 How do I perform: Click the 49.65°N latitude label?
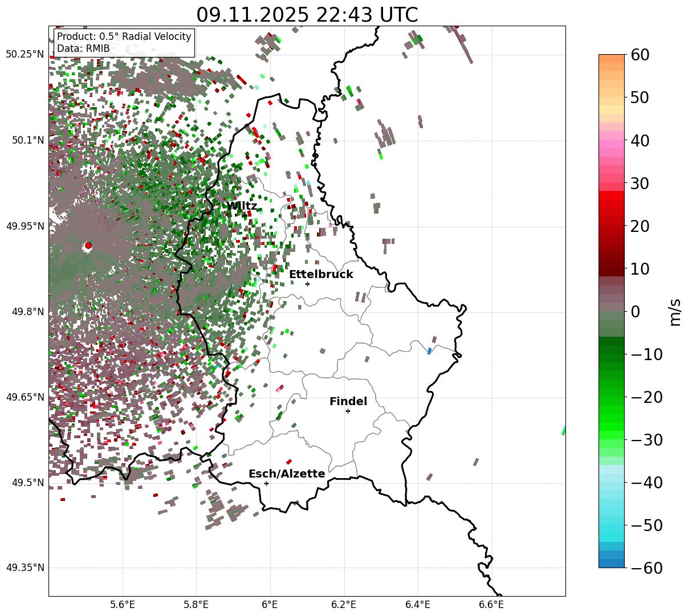pos(25,397)
